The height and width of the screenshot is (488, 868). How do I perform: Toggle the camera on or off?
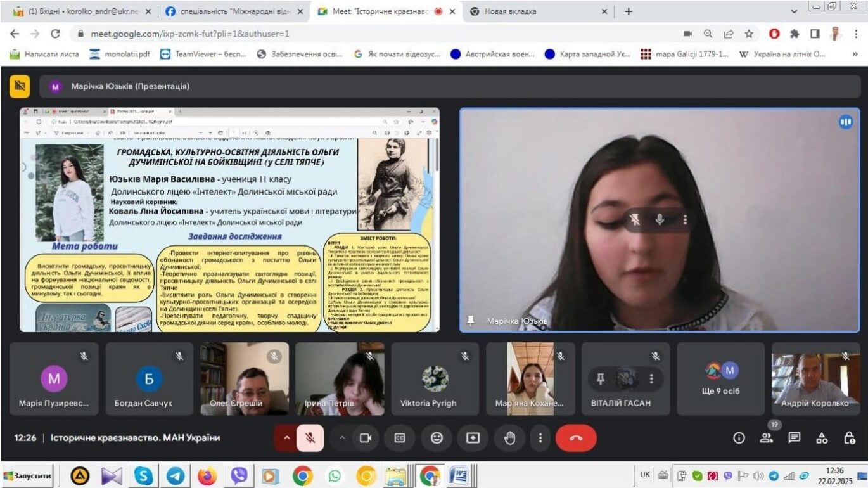[365, 438]
